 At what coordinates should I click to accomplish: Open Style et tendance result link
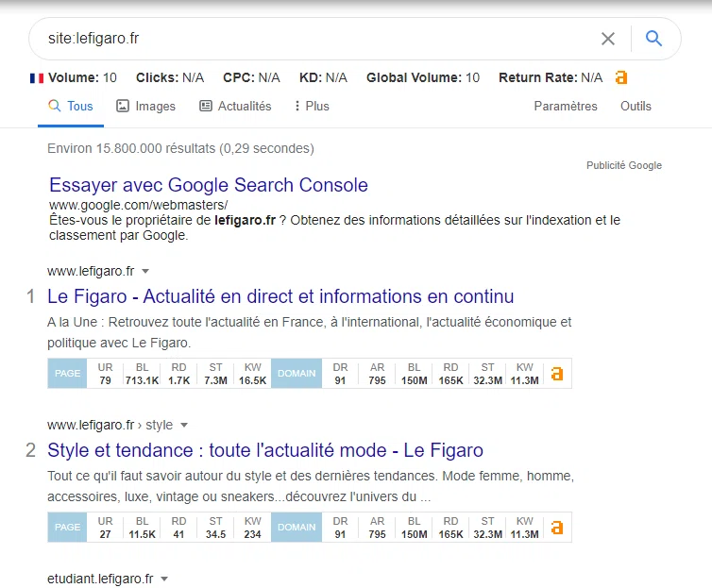click(x=265, y=450)
